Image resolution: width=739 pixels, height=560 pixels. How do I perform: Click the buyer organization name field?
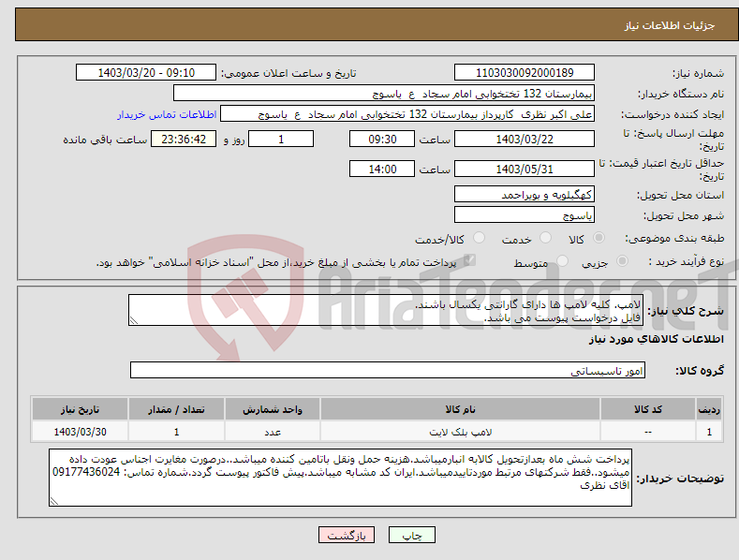tap(384, 94)
